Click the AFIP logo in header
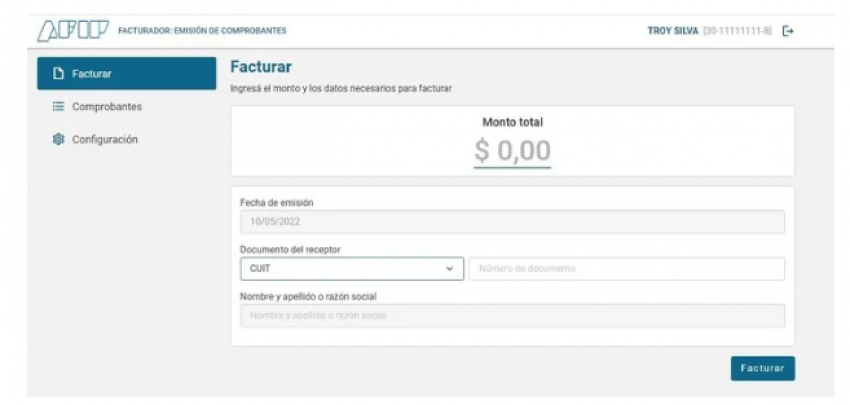850x405 pixels. pos(73,31)
